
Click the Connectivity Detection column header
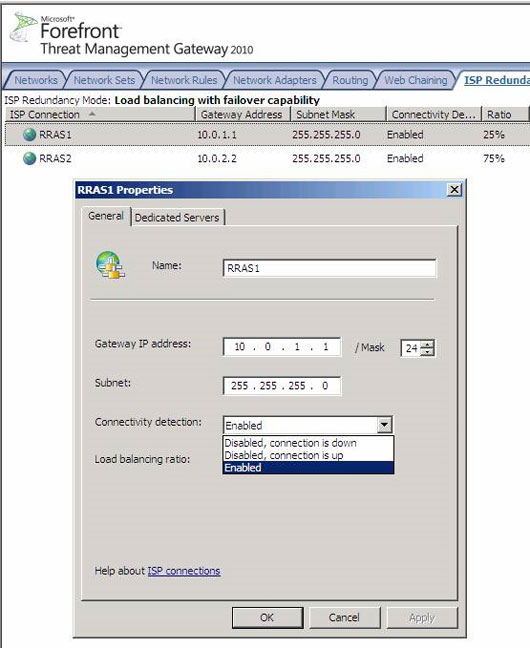[x=433, y=114]
